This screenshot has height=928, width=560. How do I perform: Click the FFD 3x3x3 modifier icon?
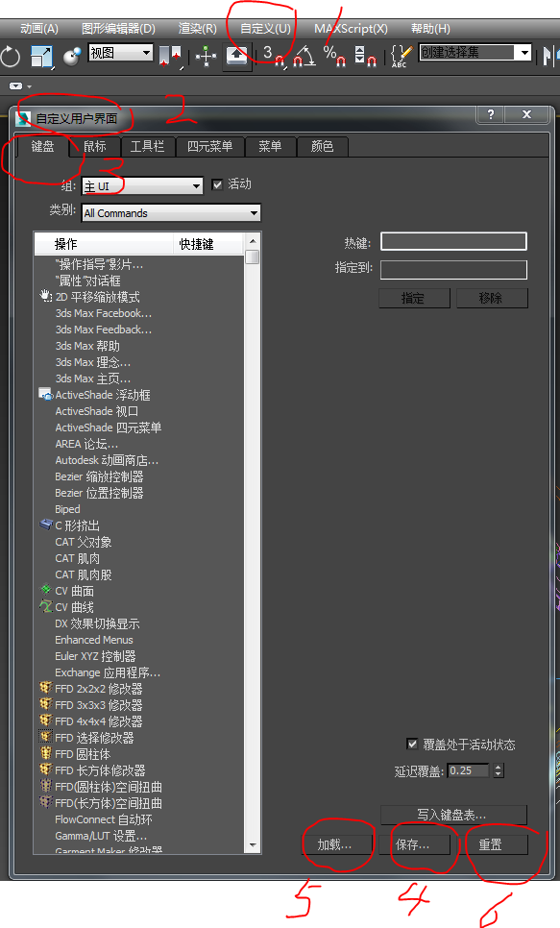click(x=45, y=704)
